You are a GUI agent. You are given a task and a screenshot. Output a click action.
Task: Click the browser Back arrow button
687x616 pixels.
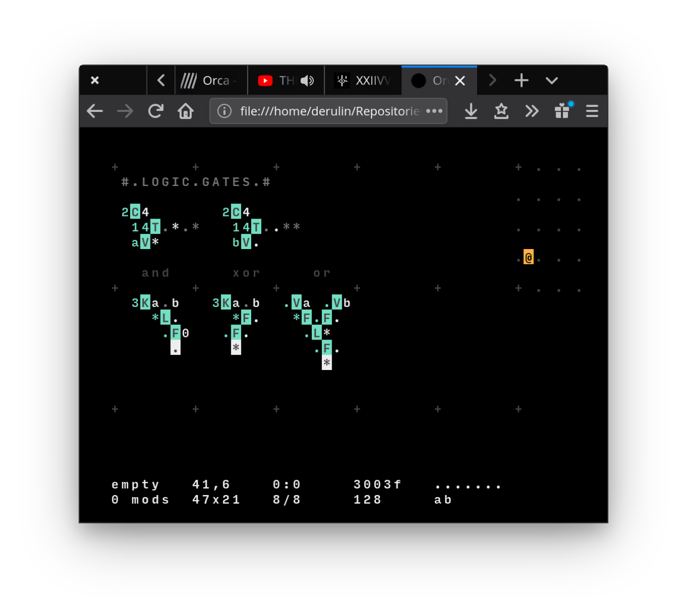(x=95, y=111)
